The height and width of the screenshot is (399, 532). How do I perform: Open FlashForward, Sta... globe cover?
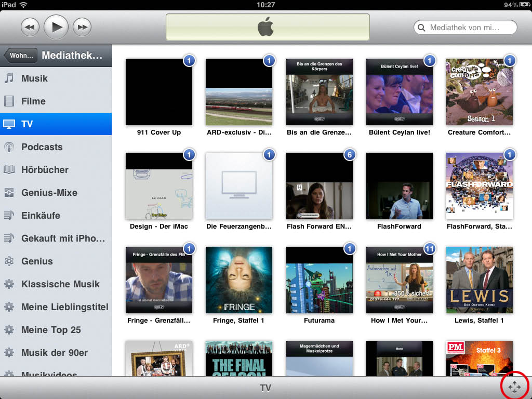(480, 186)
